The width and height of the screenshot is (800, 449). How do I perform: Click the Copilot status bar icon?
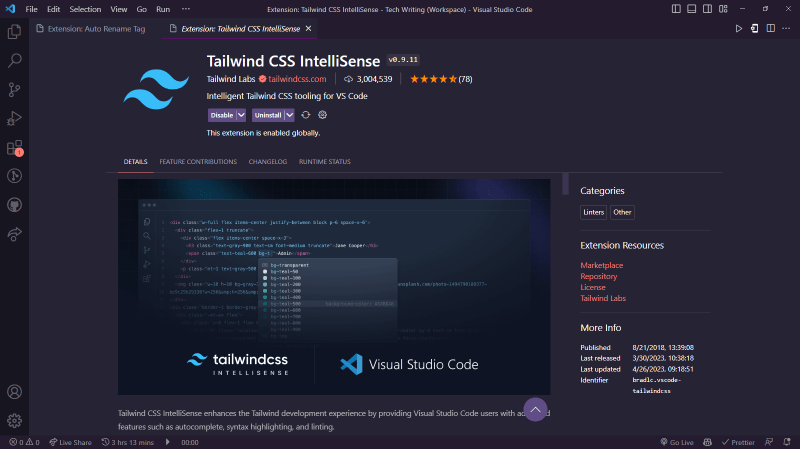[x=707, y=442]
